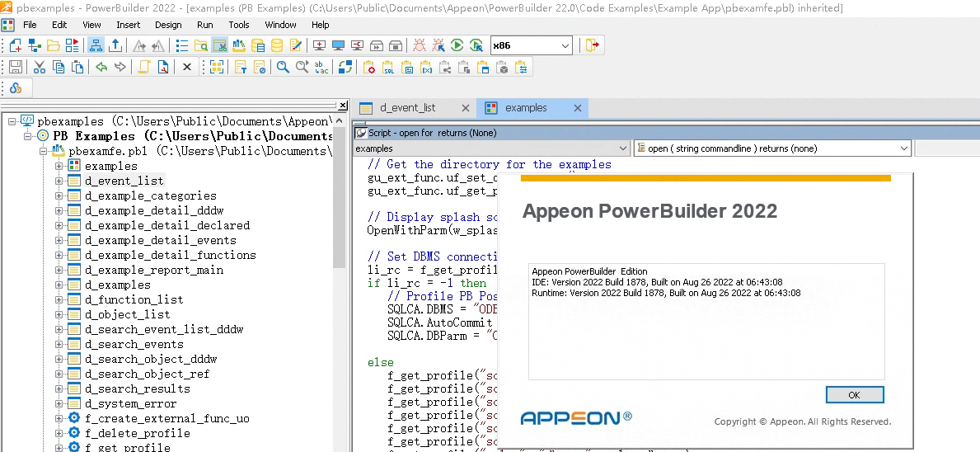The image size is (980, 452).
Task: Open the To-Do List toolbar icon
Action: coord(182,45)
